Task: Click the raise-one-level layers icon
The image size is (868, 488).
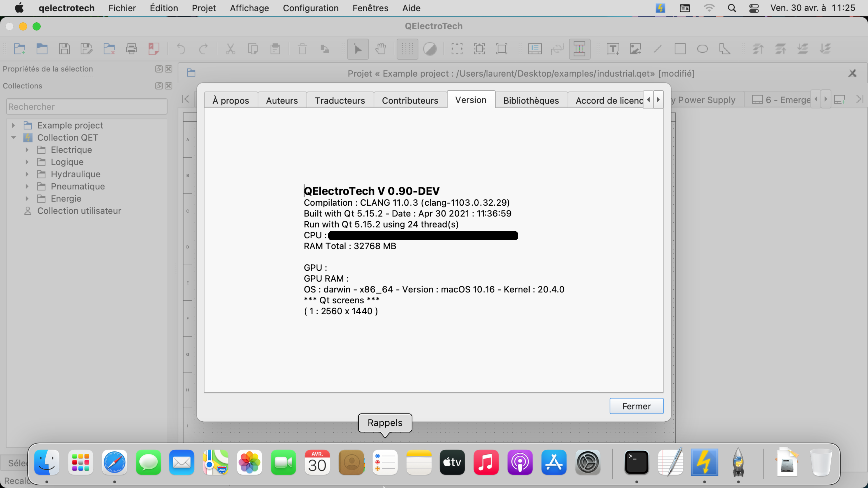Action: [780, 49]
